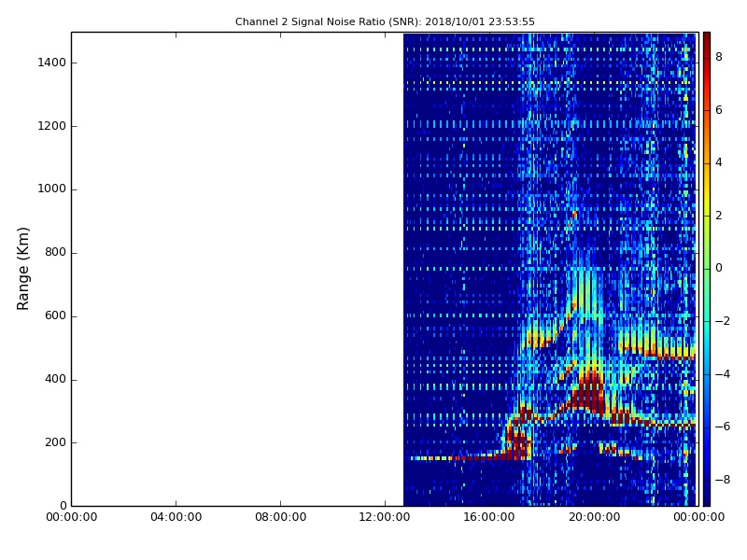Click the 1200 range tick label
The height and width of the screenshot is (560, 747).
(x=52, y=126)
